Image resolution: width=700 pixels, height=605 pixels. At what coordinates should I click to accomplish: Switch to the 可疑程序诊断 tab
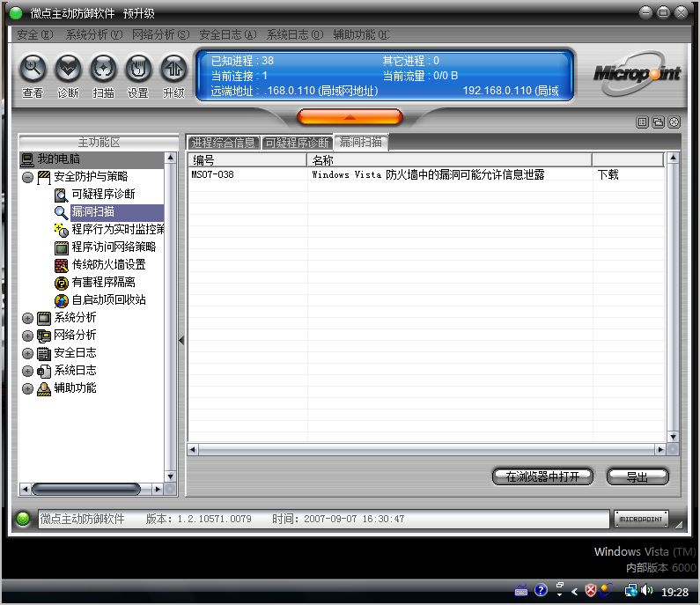click(297, 143)
